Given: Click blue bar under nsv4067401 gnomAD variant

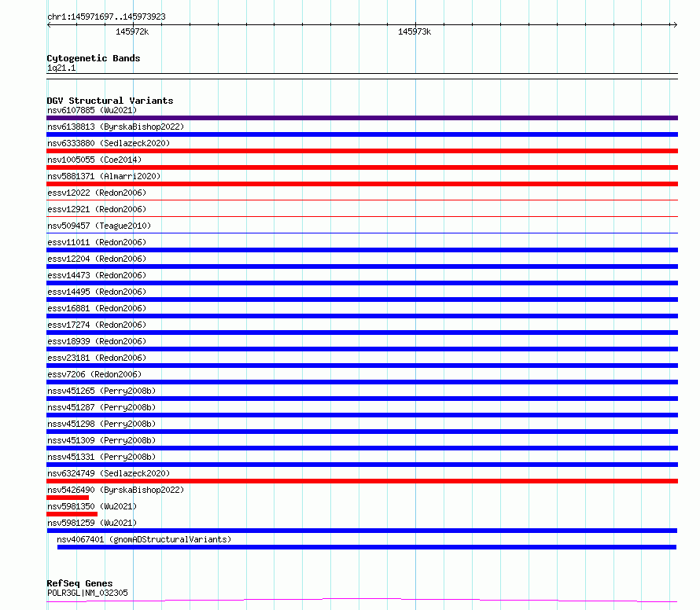Looking at the screenshot, I should pos(367,547).
